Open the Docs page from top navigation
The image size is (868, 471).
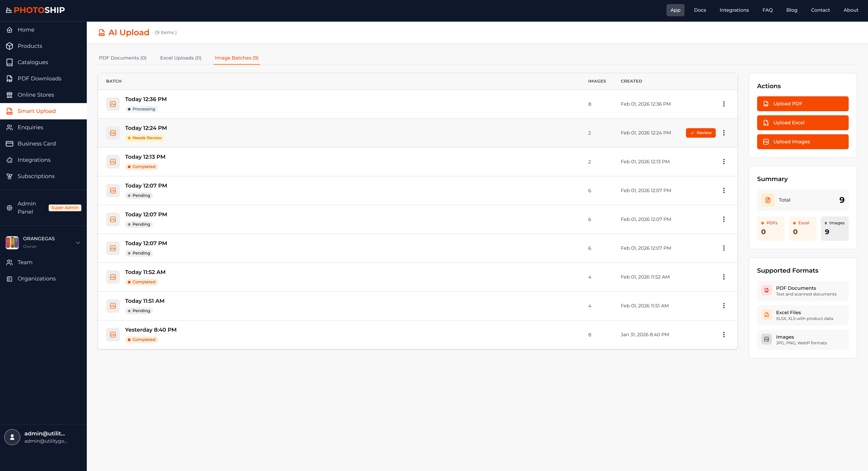700,10
